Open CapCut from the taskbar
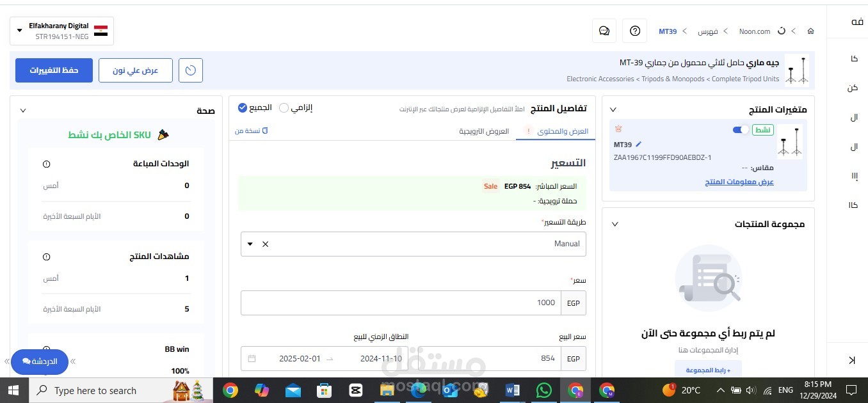This screenshot has height=403, width=868. 356,390
